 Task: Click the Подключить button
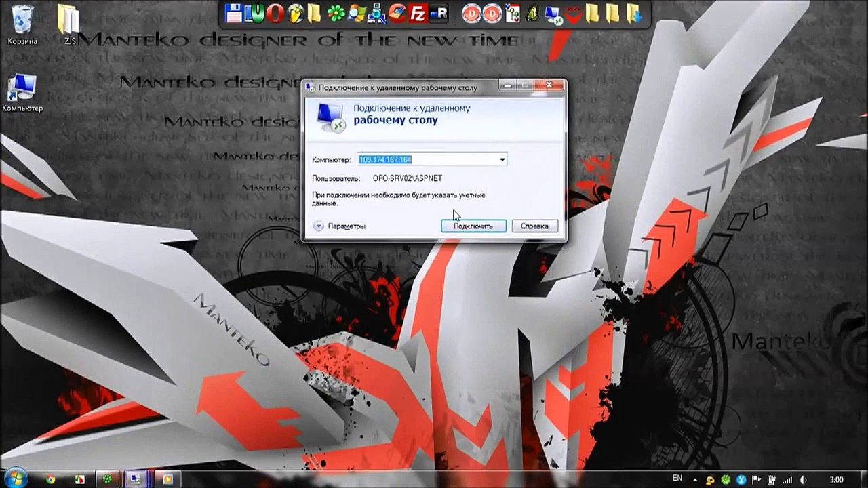tap(473, 226)
